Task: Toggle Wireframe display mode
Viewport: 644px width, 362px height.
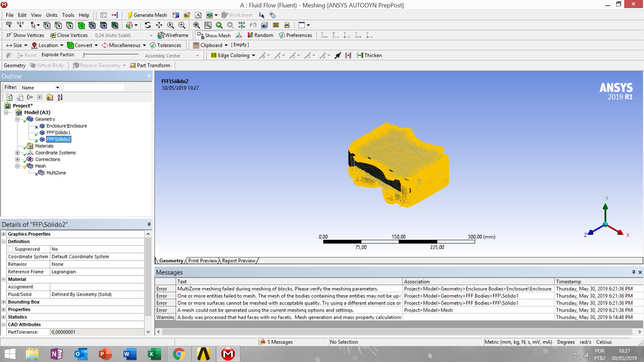Action: click(173, 35)
